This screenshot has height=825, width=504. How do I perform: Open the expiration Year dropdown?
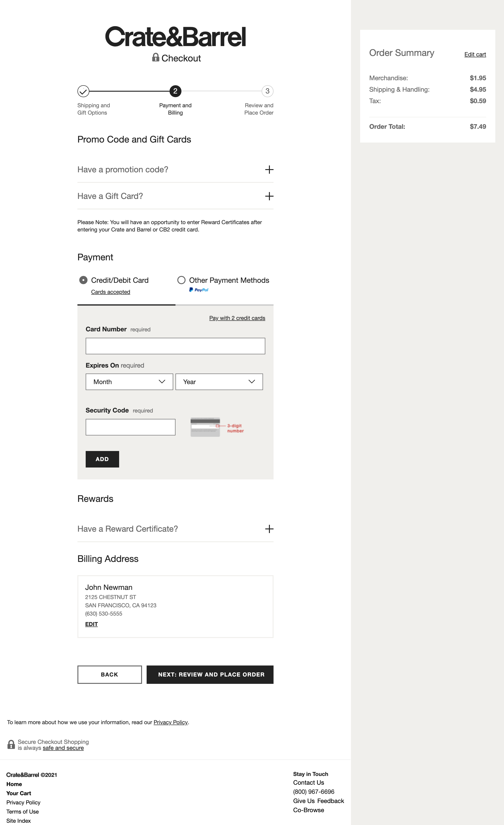point(219,382)
